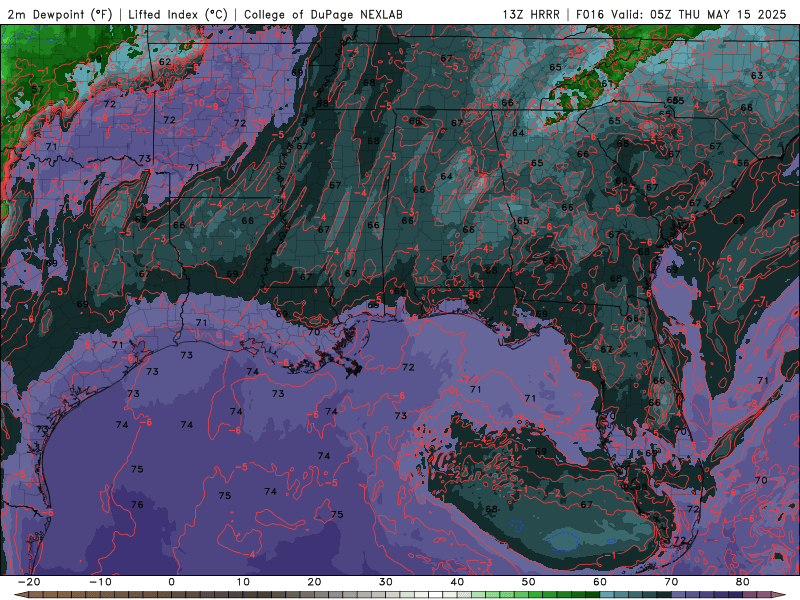This screenshot has width=800, height=600.
Task: Select the "80" colorbar scale label
Action: [743, 582]
